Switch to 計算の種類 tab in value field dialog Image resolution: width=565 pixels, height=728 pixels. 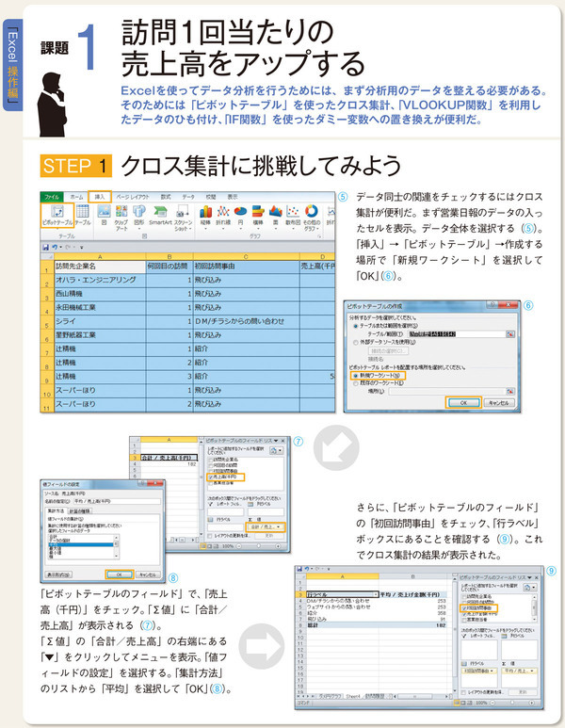click(80, 510)
